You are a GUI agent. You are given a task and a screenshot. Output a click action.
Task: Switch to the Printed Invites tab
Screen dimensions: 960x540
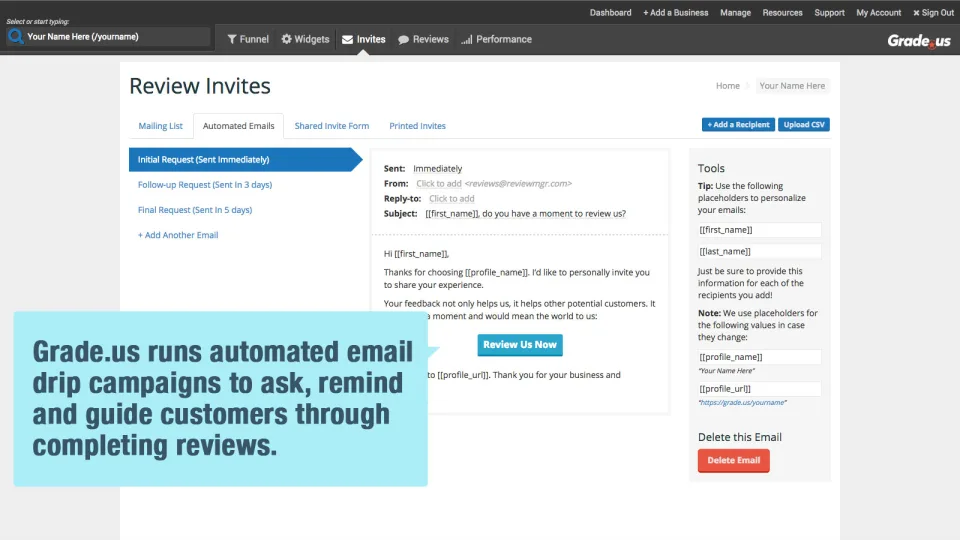click(418, 126)
